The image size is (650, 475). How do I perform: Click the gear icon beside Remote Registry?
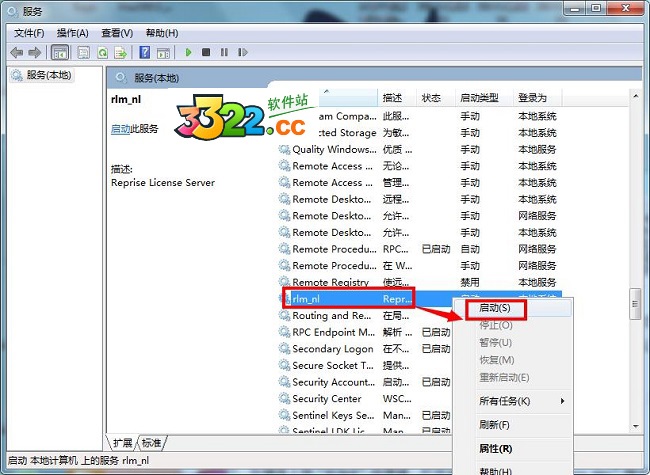[284, 282]
